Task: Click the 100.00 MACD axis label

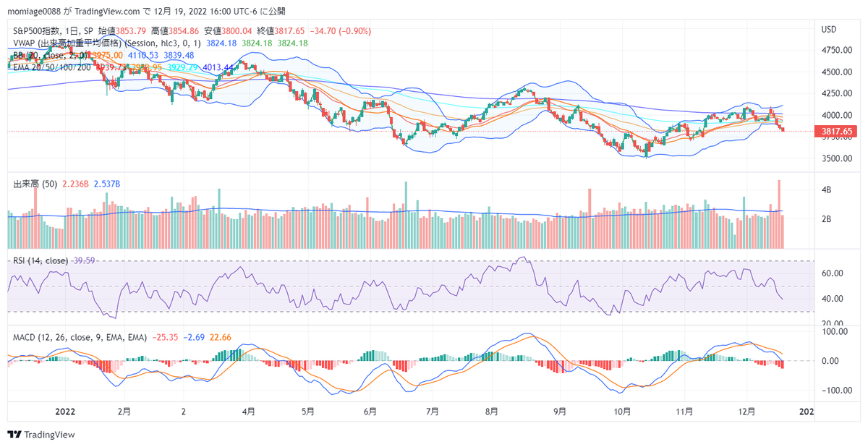Action: coord(833,331)
